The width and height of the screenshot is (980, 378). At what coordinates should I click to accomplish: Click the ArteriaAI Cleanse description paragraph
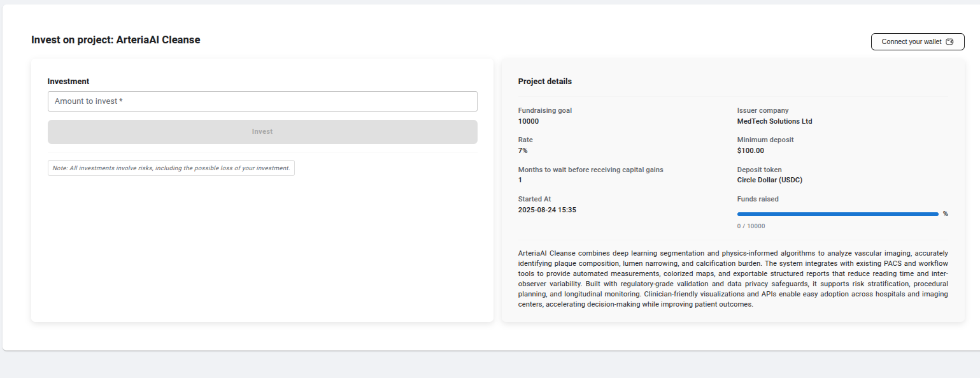pos(732,279)
